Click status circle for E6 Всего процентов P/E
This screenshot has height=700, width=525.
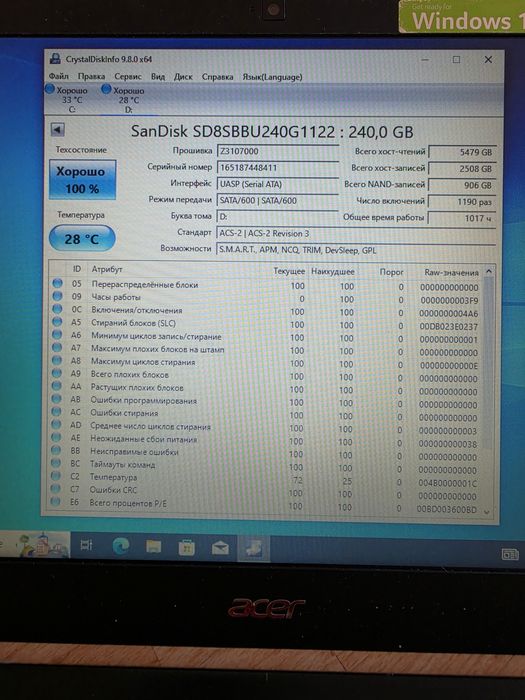[x=55, y=502]
